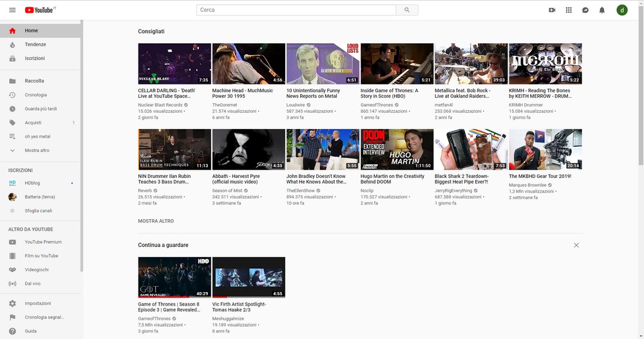This screenshot has height=339, width=644.
Task: Open the hamburger guide menu
Action: [12, 10]
